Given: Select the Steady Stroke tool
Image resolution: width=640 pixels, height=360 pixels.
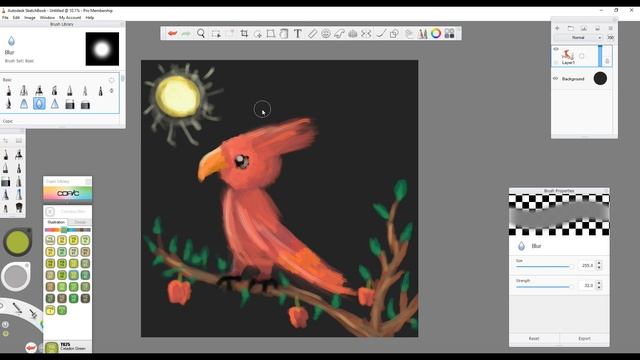Looking at the screenshot, I should (x=380, y=33).
